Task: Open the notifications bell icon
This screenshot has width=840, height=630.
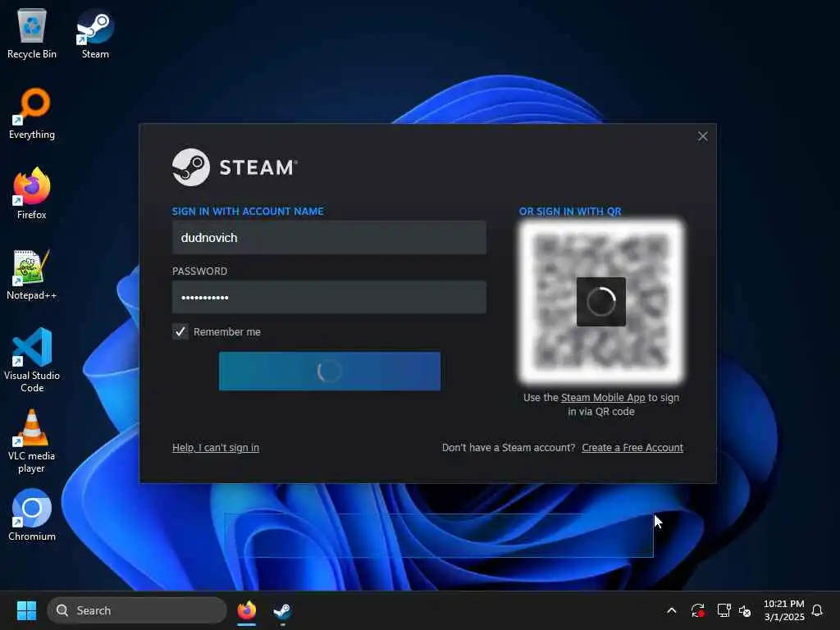Action: (x=817, y=610)
